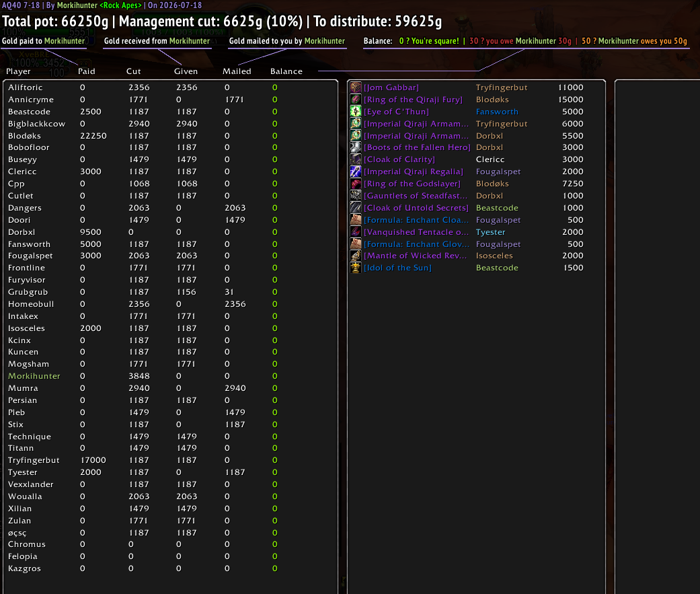Click the AQ40 7-18 raid title line
This screenshot has height=594, width=700.
pos(102,5)
